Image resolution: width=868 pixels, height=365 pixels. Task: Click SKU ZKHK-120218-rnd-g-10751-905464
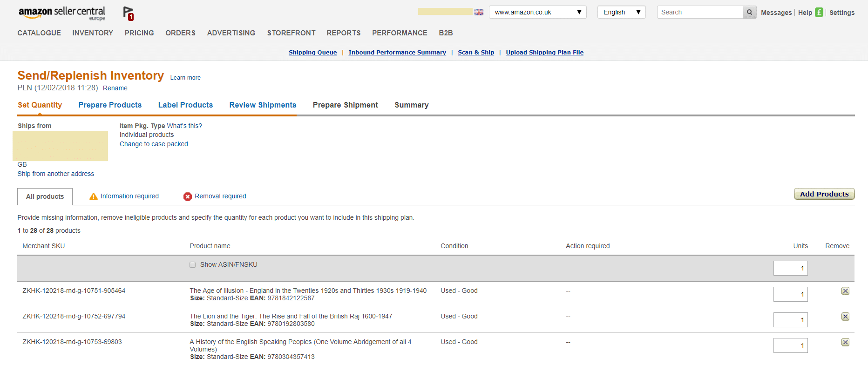pyautogui.click(x=74, y=291)
